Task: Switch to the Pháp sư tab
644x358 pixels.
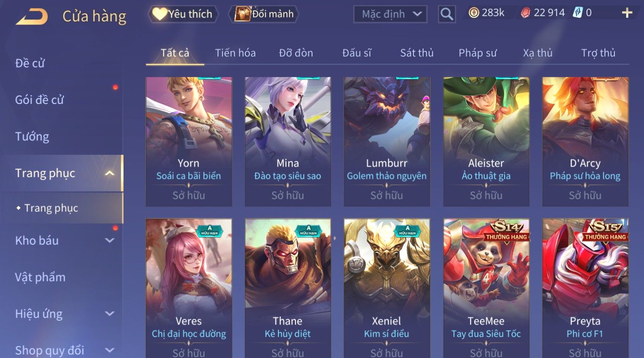Action: (x=477, y=53)
